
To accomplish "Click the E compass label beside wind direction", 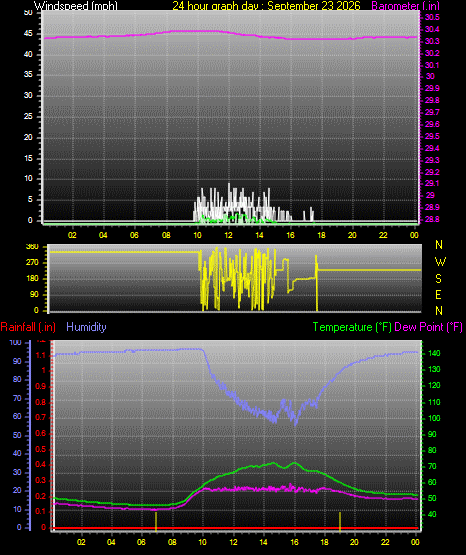I will coord(438,294).
